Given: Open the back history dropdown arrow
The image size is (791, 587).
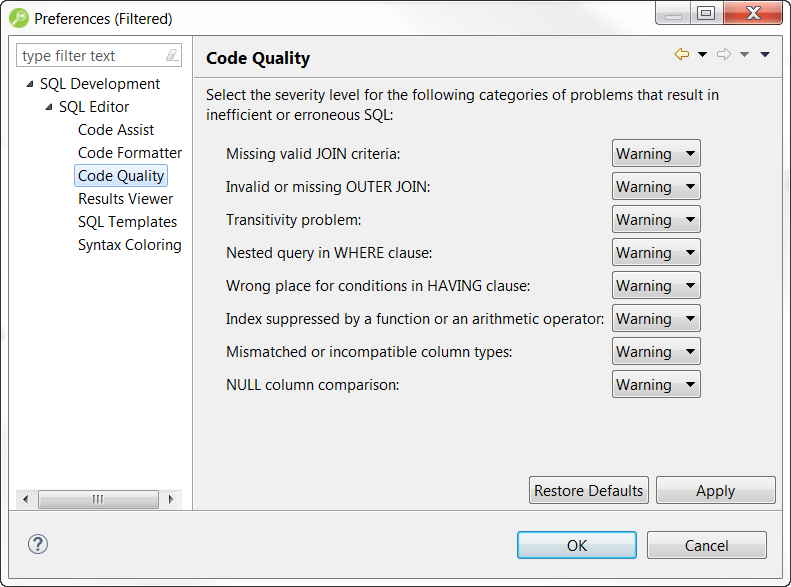Looking at the screenshot, I should (x=702, y=55).
